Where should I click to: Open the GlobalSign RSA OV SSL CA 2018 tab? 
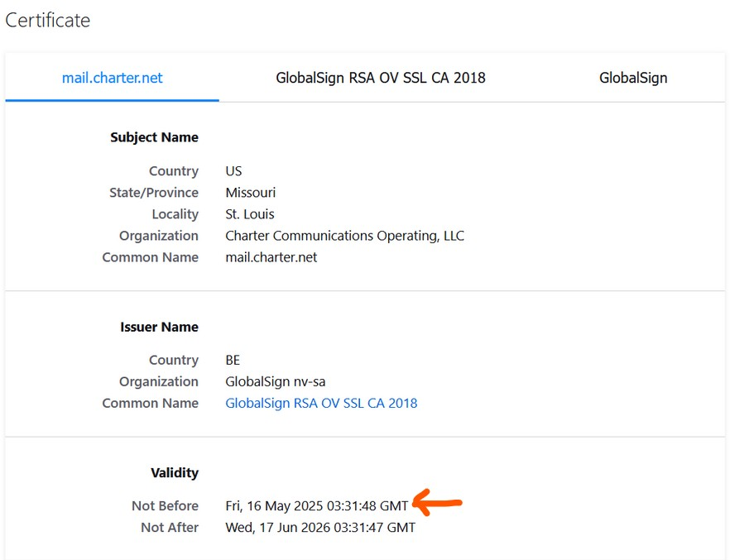[381, 78]
